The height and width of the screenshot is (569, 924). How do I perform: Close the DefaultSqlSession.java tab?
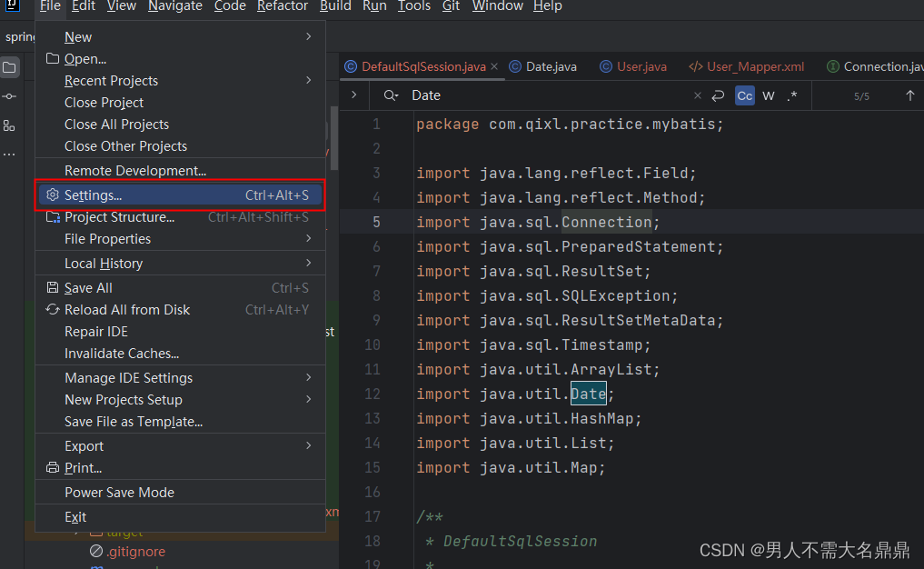pos(494,66)
